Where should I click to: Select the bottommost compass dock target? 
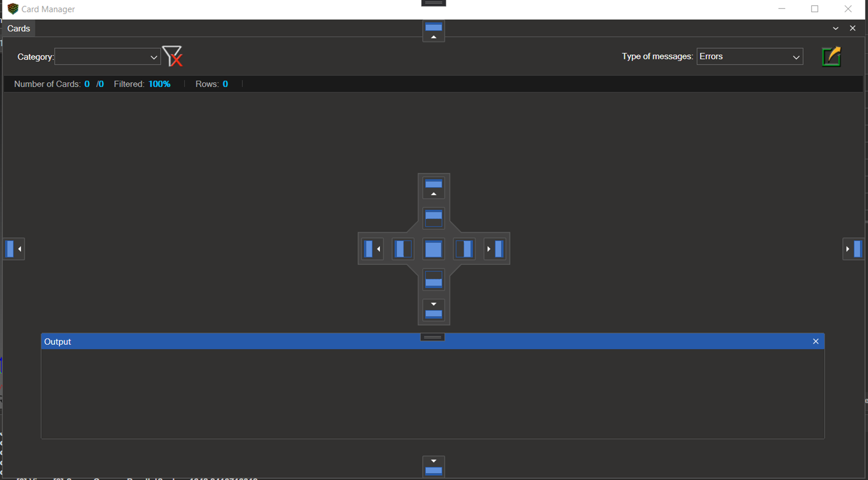coord(434,310)
